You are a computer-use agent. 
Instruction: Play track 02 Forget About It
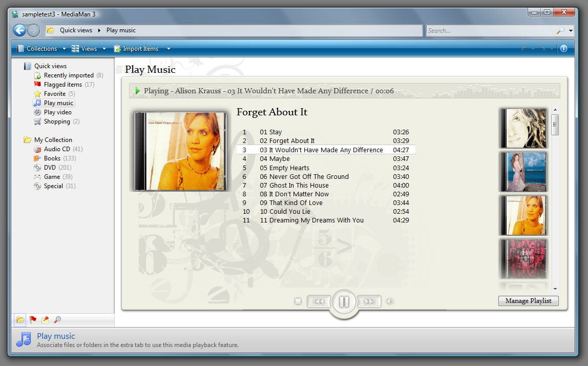(x=326, y=141)
